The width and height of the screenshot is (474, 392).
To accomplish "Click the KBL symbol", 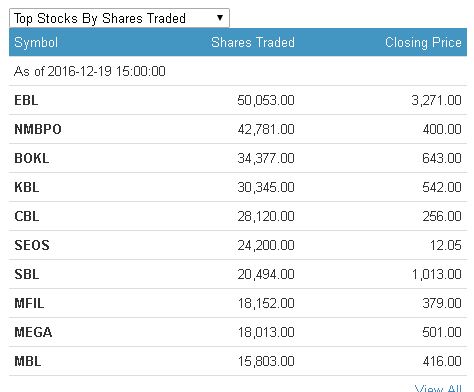I will coord(27,187).
